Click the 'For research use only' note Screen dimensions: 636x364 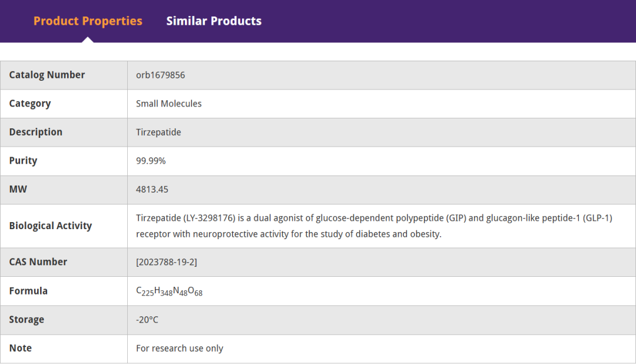180,348
